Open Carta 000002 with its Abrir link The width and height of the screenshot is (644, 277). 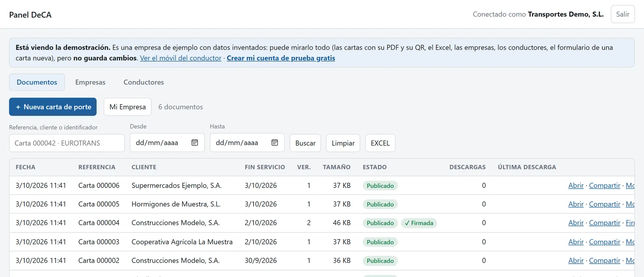pyautogui.click(x=576, y=260)
